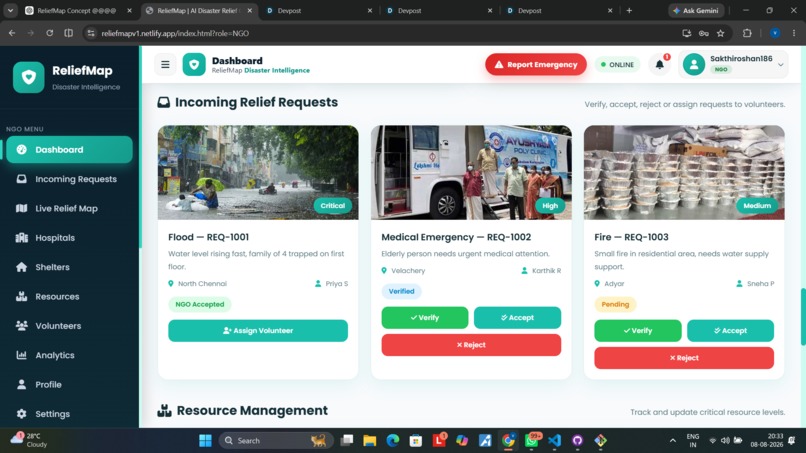Image resolution: width=806 pixels, height=453 pixels.
Task: Click the shield icon beside Dashboard title
Action: tap(194, 64)
